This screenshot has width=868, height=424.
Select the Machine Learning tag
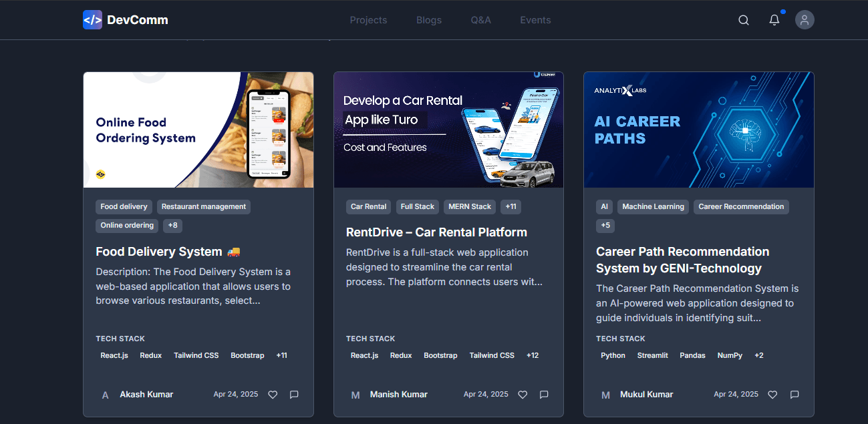(x=653, y=207)
